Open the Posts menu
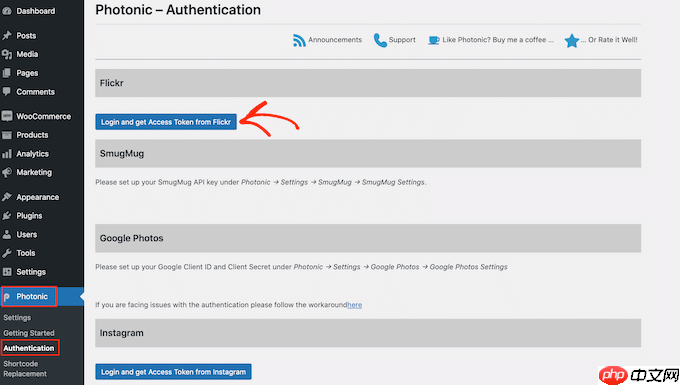Viewport: 680px width, 385px height. (x=26, y=36)
